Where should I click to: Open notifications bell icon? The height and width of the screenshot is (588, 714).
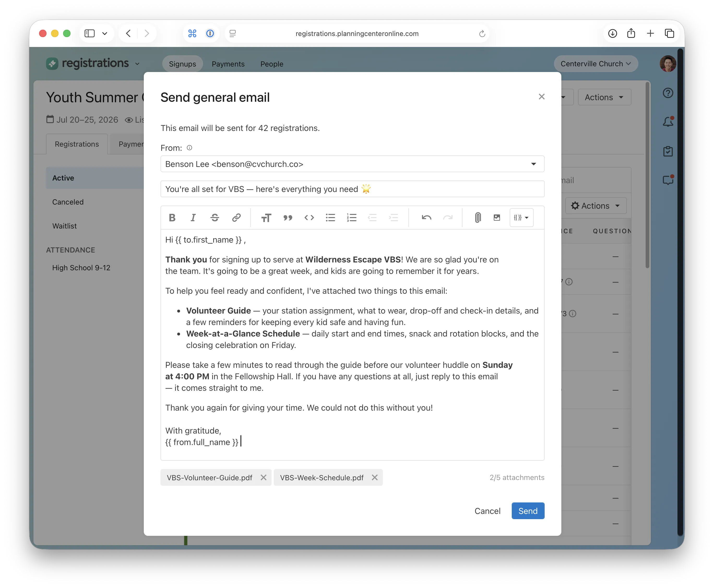click(668, 122)
